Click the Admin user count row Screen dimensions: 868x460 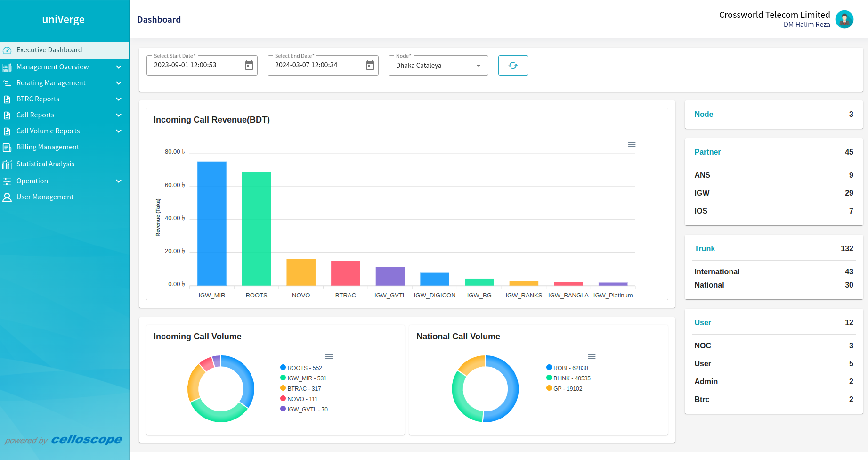click(x=774, y=382)
